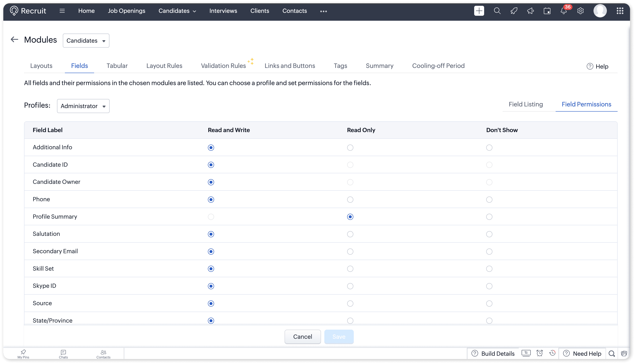Viewport: 635px width, 364px height.
Task: Expand Candidates menu in navigation bar
Action: [x=177, y=11]
